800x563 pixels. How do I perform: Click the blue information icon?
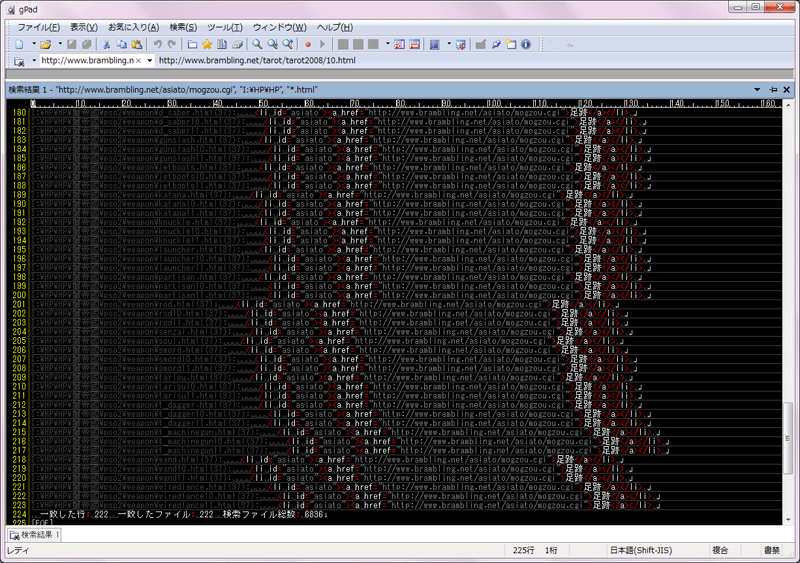pos(526,44)
